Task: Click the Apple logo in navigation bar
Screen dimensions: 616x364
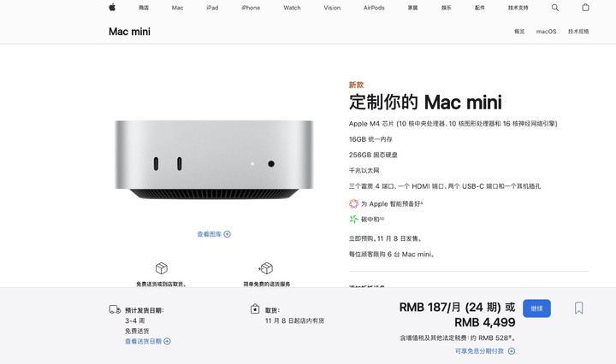Action: [112, 7]
